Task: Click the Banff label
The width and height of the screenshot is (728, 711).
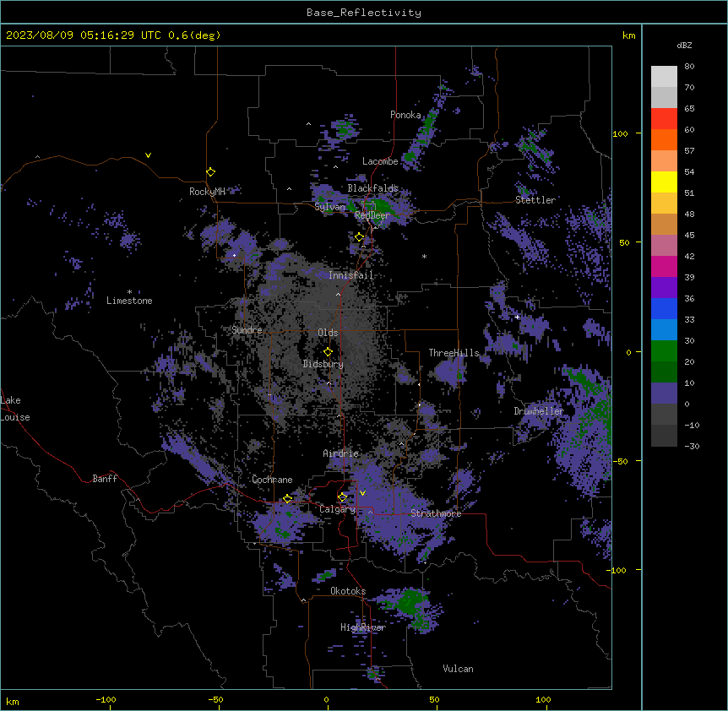Action: 105,479
